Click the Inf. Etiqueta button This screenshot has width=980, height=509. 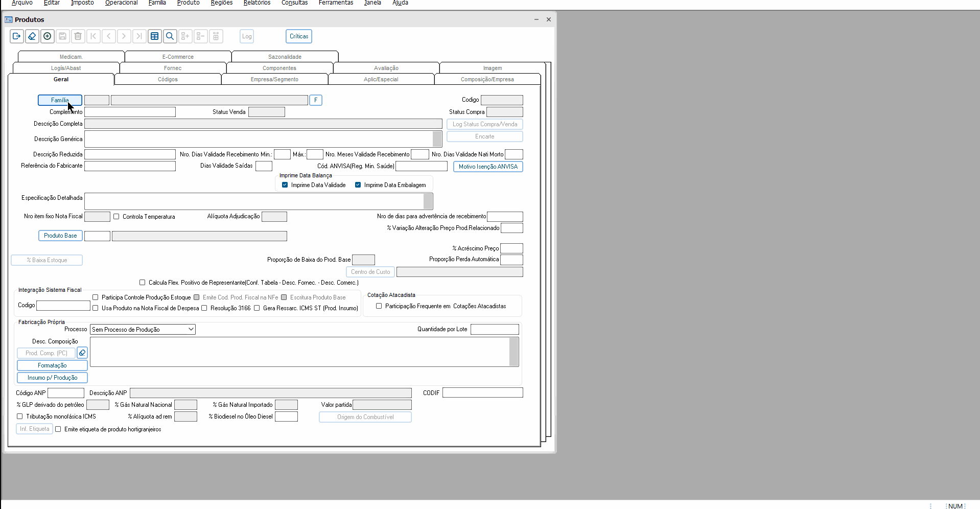[35, 429]
